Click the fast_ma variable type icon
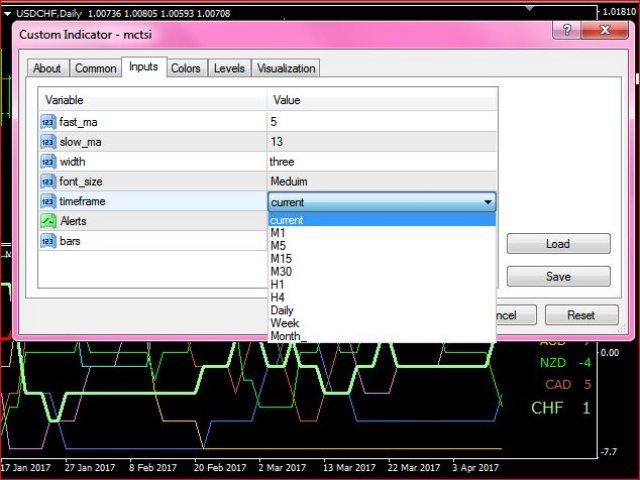Screen dimensions: 640x480 [x=48, y=121]
